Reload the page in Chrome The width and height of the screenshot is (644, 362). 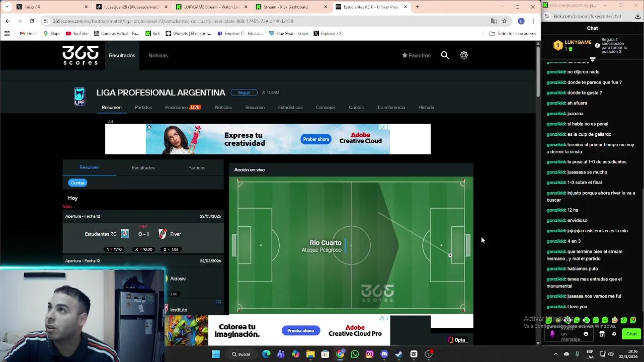pyautogui.click(x=32, y=21)
